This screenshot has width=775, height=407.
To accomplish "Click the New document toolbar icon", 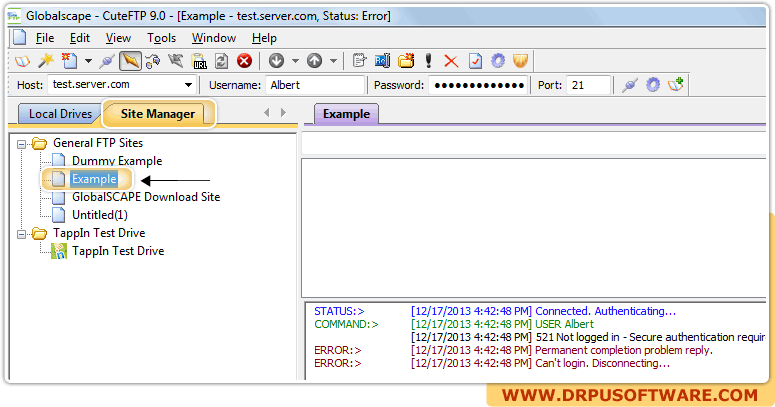I will 69,61.
